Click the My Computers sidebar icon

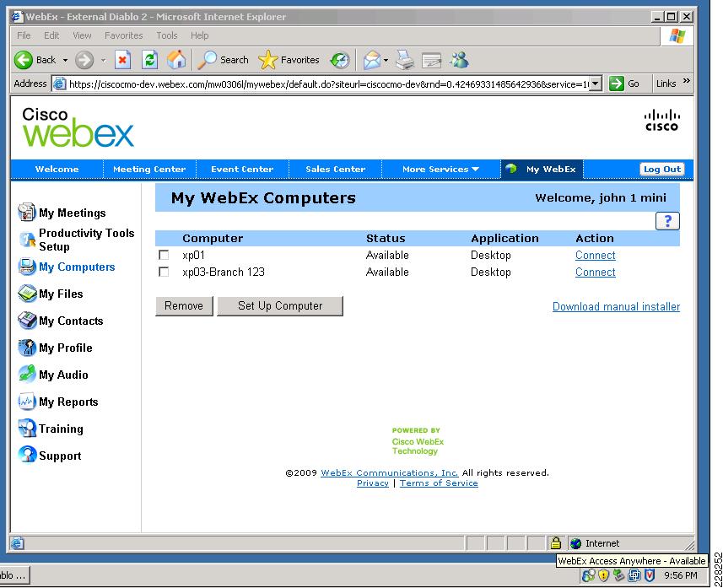(x=27, y=267)
